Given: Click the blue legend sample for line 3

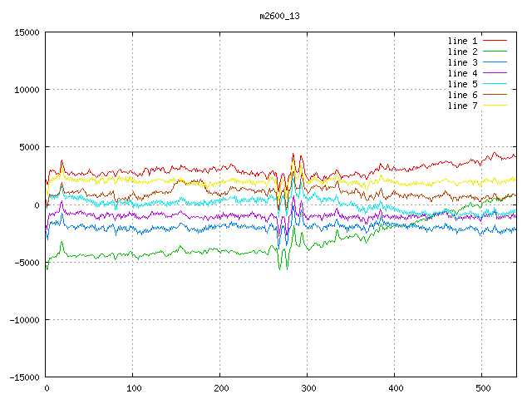Looking at the screenshot, I should [495, 62].
